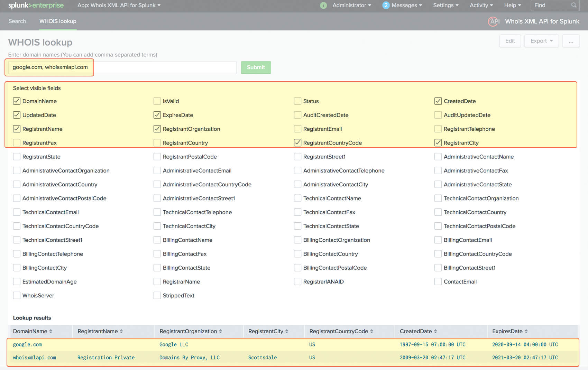The image size is (588, 370).
Task: Open the Settings dropdown menu
Action: coord(446,5)
